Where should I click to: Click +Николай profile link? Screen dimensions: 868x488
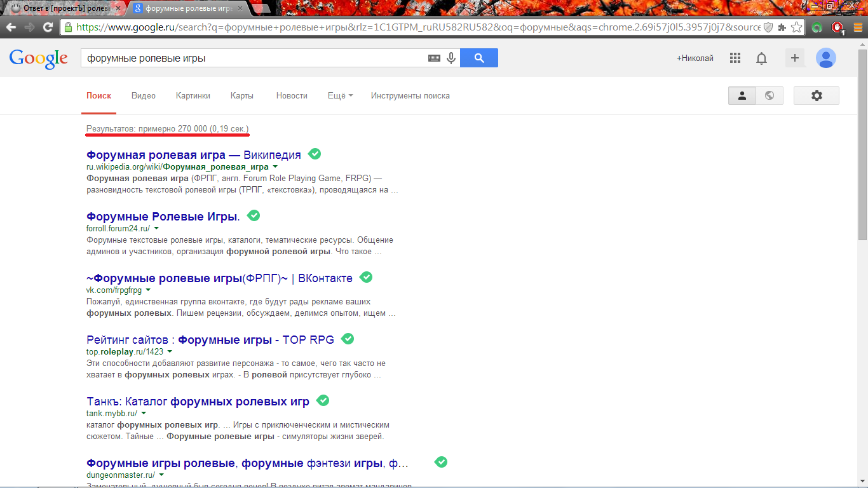695,58
